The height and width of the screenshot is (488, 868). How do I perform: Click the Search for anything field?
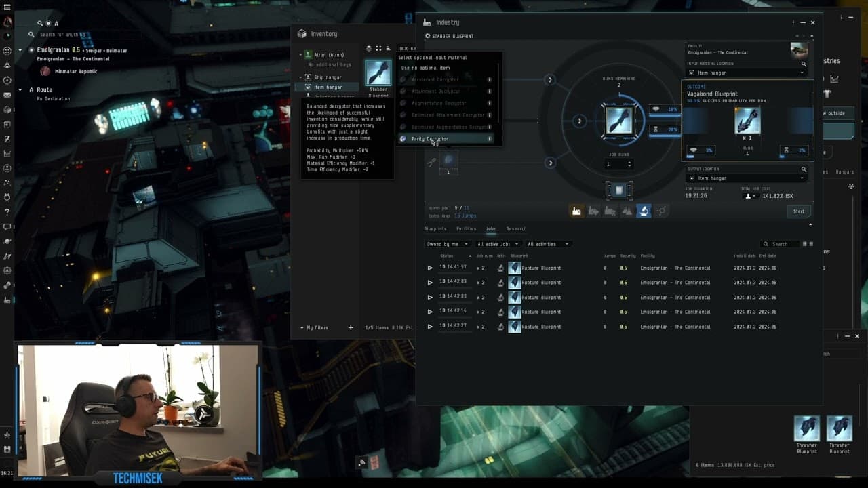[x=62, y=35]
